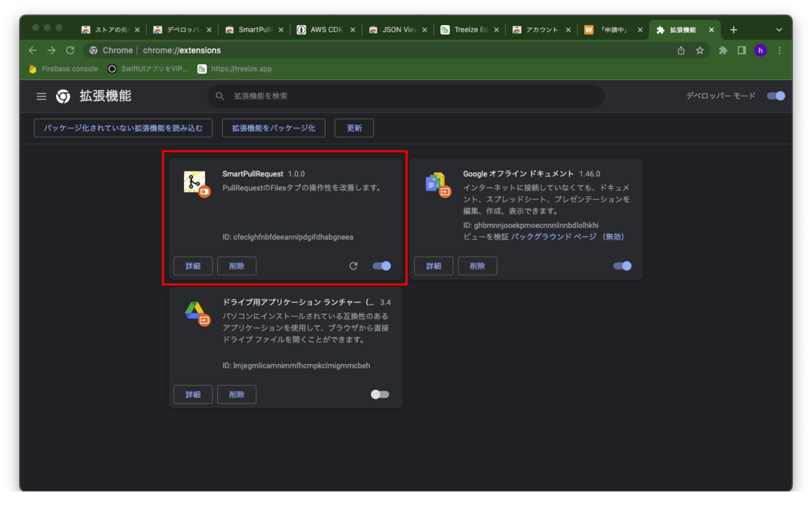
Task: Reload the page from the browser toolbar
Action: [x=70, y=50]
